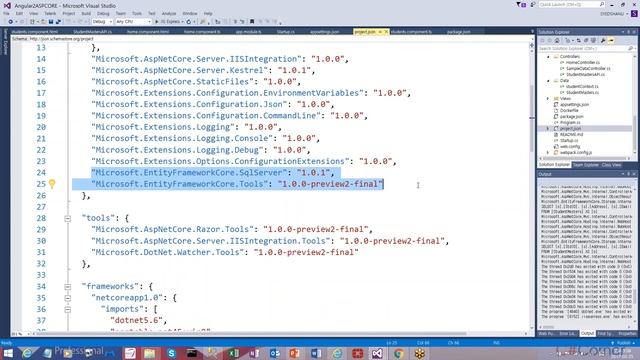This screenshot has width=640, height=360.
Task: Click the Solution Explorer Properties wrench icon
Action: [x=603, y=40]
